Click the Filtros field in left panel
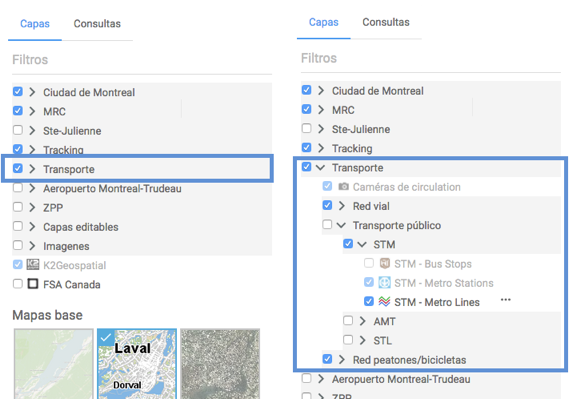The height and width of the screenshot is (399, 573). pos(142,60)
